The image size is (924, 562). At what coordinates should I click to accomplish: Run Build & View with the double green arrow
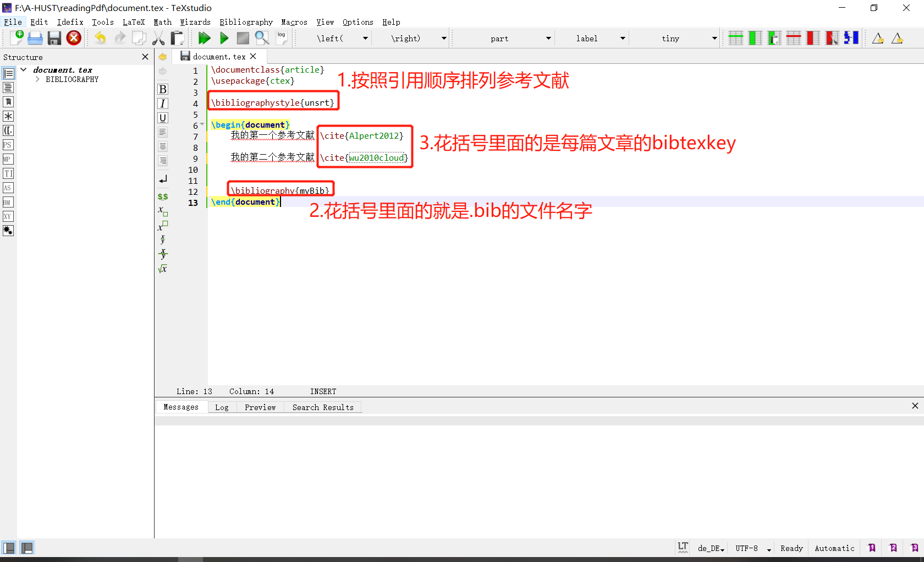pyautogui.click(x=204, y=38)
